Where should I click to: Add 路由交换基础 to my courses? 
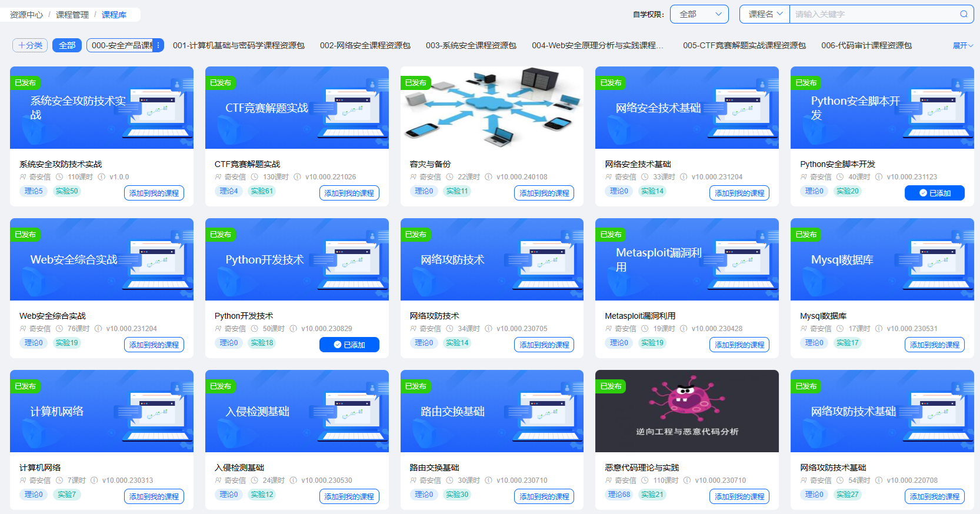pos(544,496)
